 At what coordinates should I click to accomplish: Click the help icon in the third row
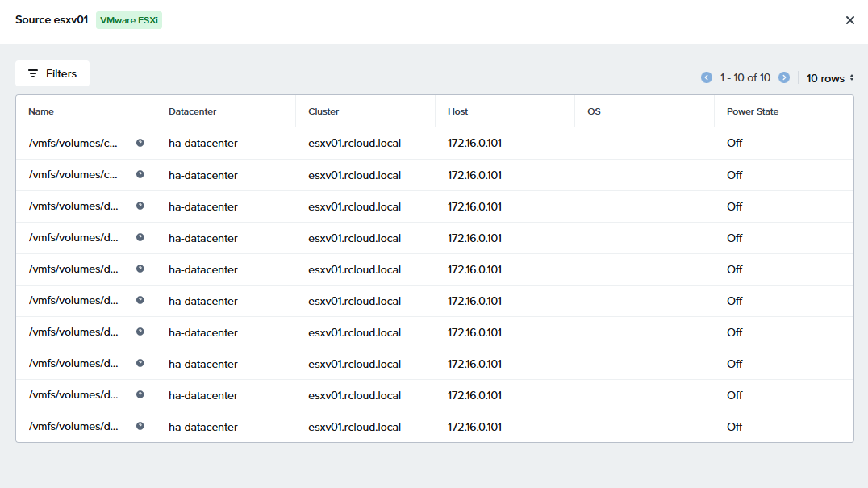tap(140, 206)
